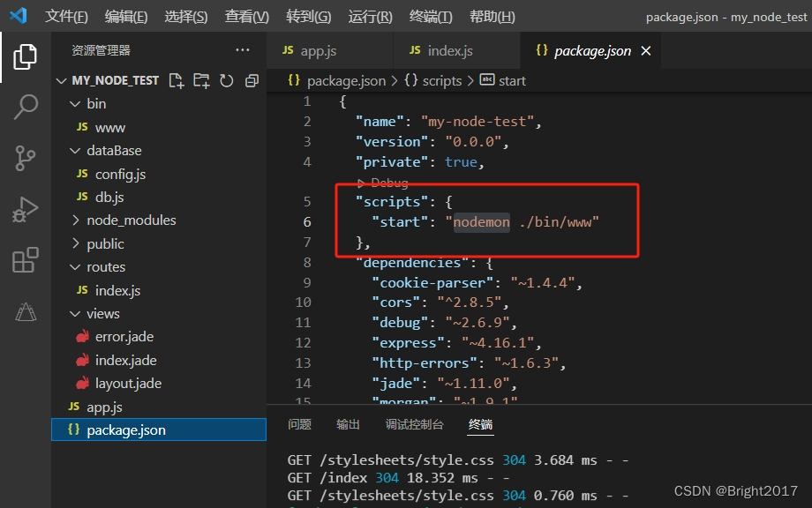
Task: Collapse the bin folder
Action: coord(159,104)
